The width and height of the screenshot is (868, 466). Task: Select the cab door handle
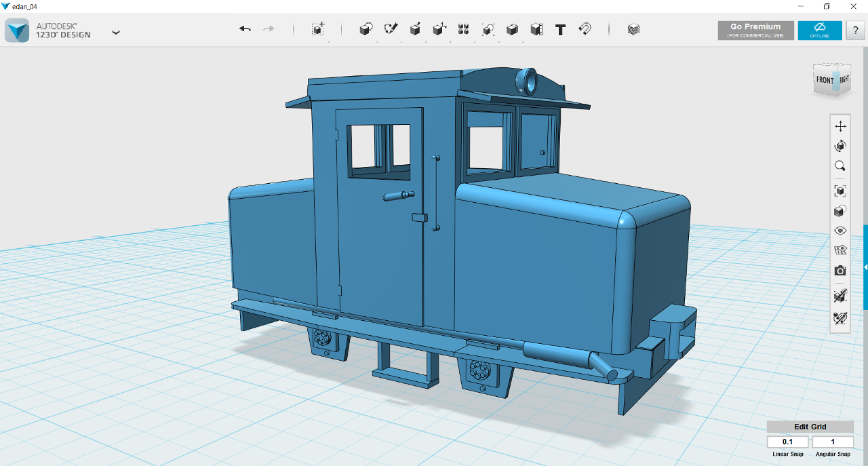pos(399,196)
